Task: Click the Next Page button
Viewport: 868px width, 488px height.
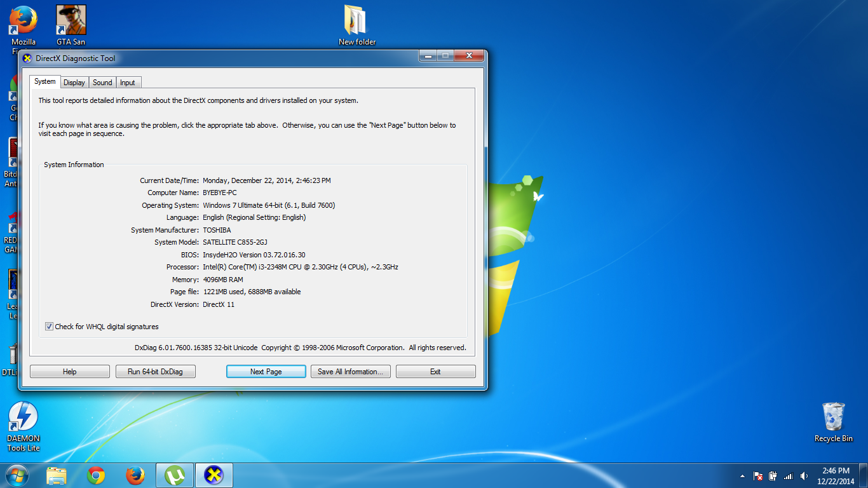Action: (x=266, y=372)
